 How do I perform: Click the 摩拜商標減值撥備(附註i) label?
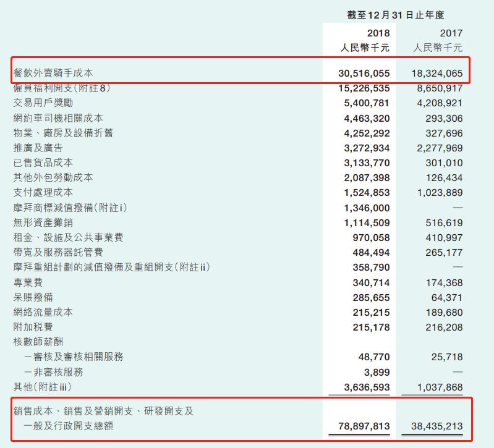(70, 208)
